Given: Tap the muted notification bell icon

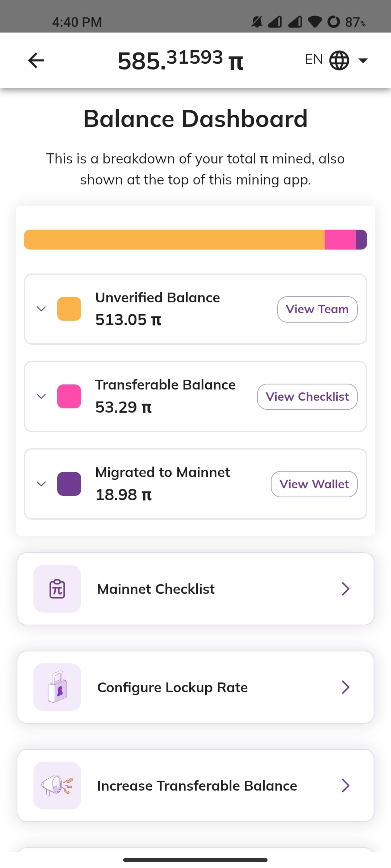Looking at the screenshot, I should [257, 22].
